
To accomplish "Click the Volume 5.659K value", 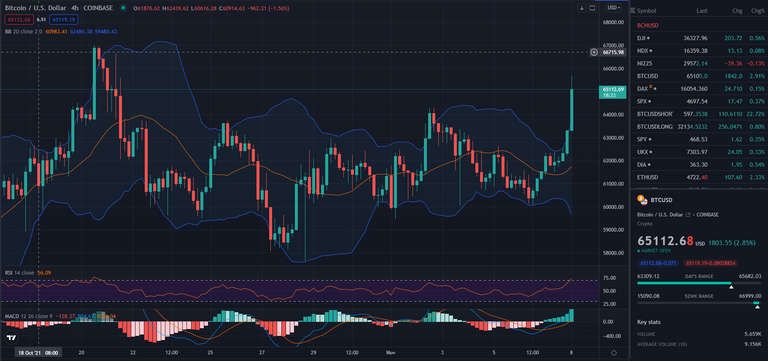I will 752,334.
